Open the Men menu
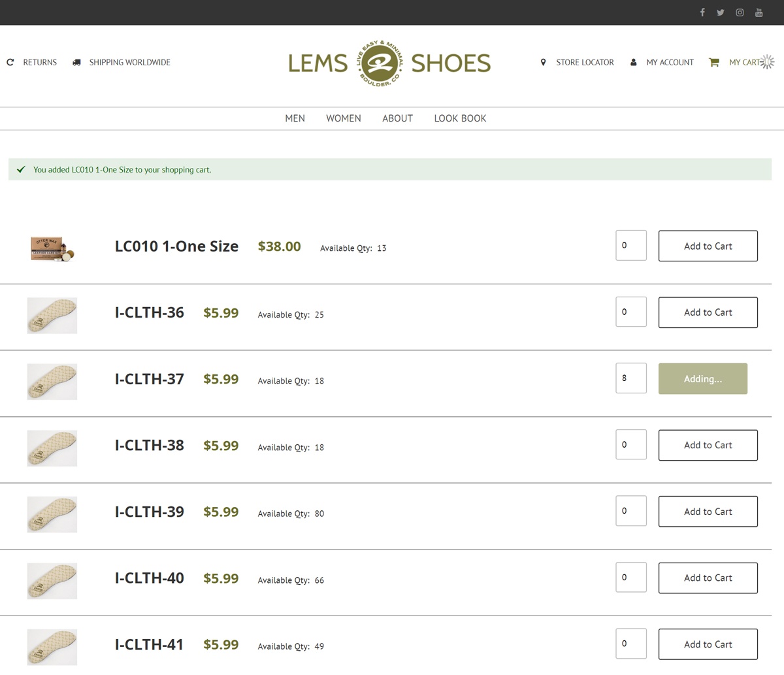The height and width of the screenshot is (675, 784). point(295,118)
